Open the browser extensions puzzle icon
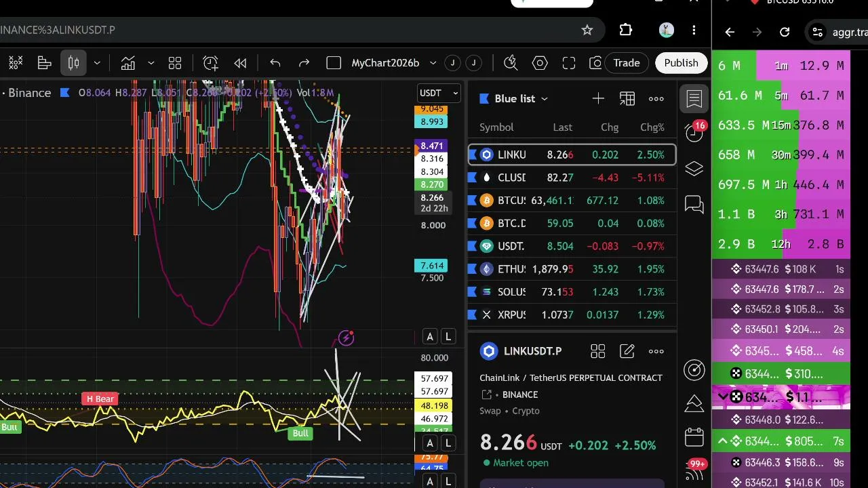 [626, 30]
